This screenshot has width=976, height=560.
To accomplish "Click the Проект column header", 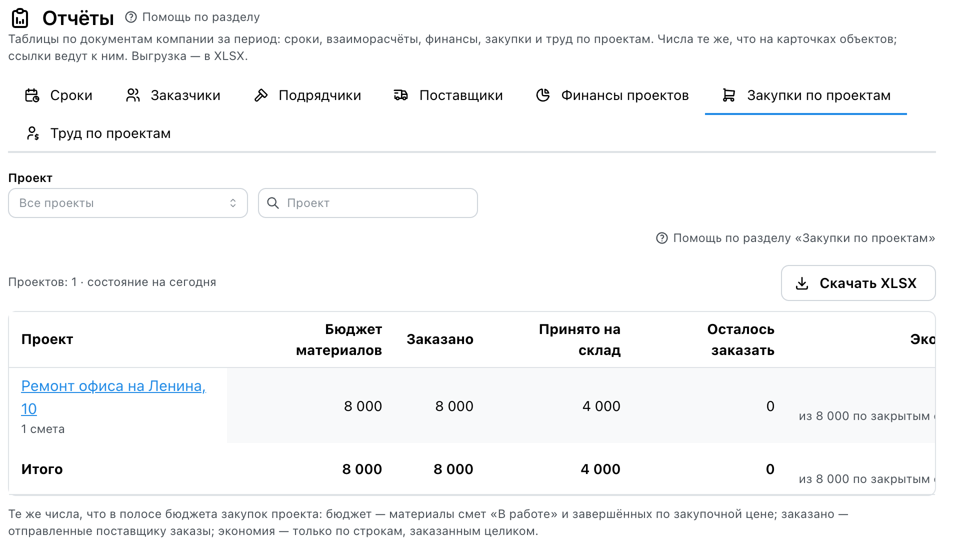I will (47, 339).
